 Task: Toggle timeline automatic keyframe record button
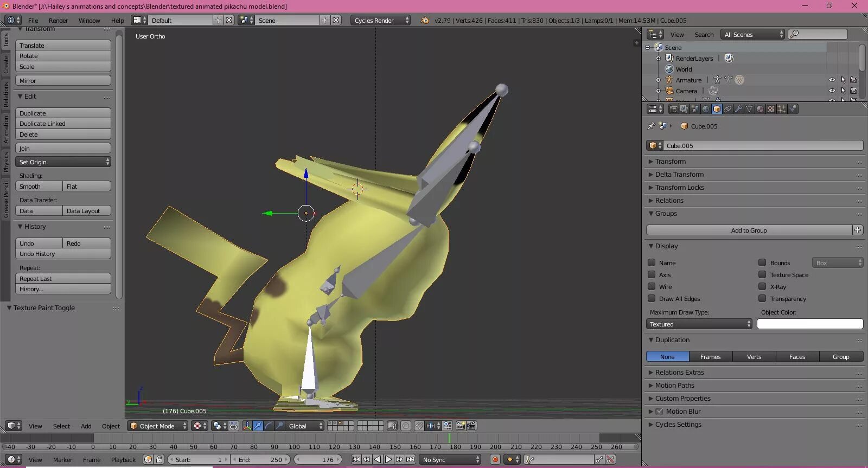click(x=495, y=459)
